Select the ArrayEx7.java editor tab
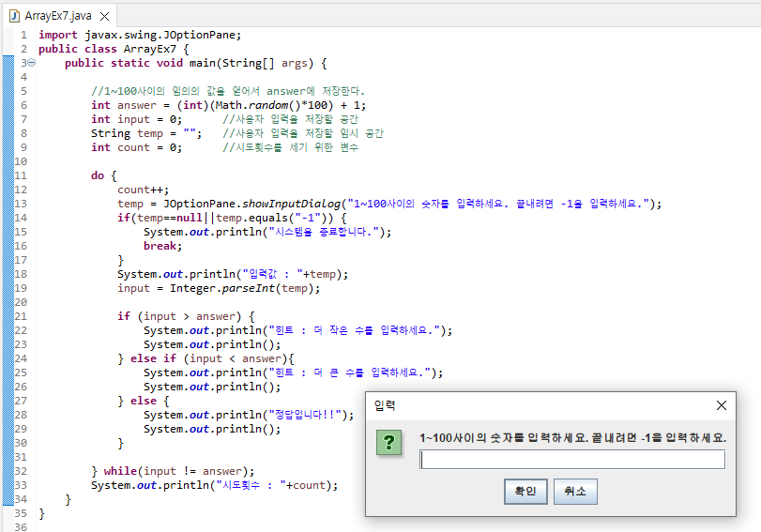This screenshot has height=532, width=761. click(58, 16)
